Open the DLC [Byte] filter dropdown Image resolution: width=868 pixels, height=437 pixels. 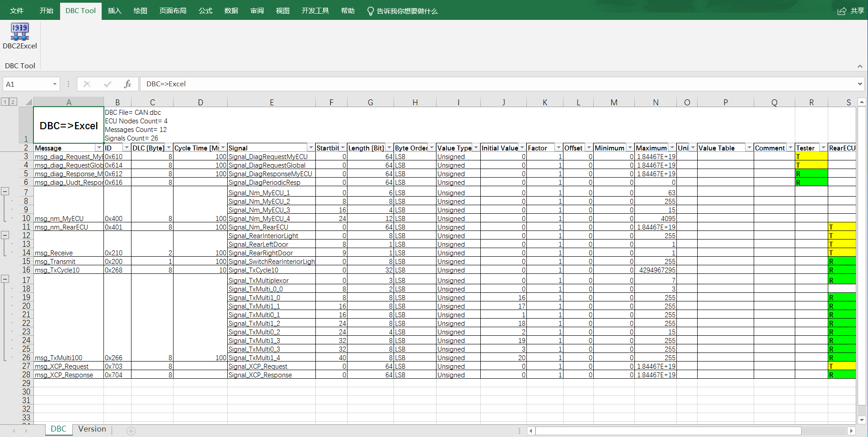pyautogui.click(x=169, y=148)
